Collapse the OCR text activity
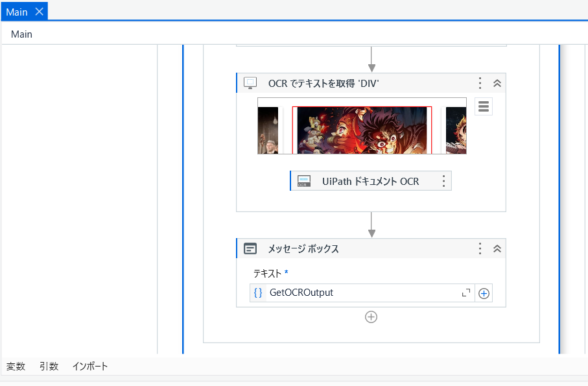Screen dimensions: 588x386 click(497, 83)
